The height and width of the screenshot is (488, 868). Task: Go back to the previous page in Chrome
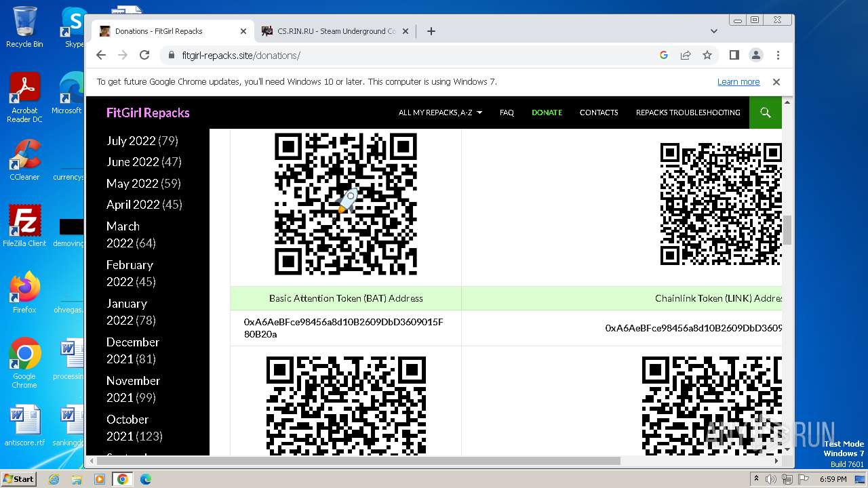pos(101,55)
